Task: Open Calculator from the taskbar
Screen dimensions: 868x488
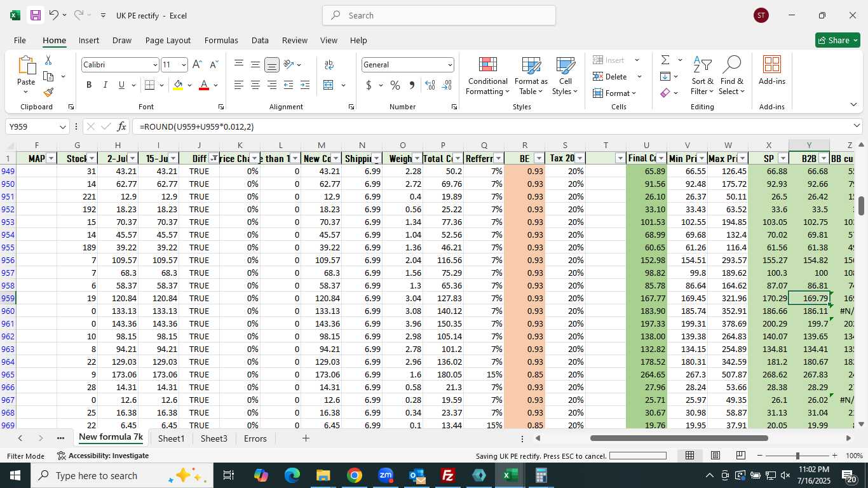Action: [x=541, y=475]
